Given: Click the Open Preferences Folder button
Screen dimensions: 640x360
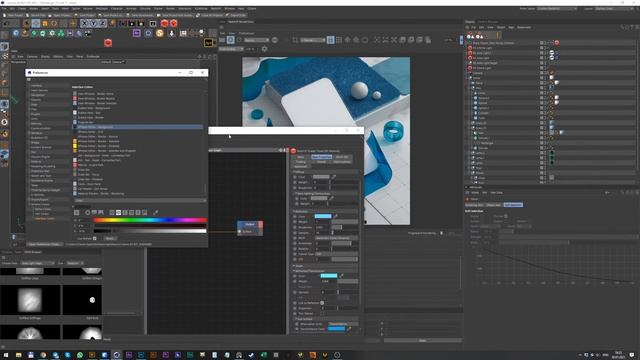Looking at the screenshot, I should pos(45,244).
